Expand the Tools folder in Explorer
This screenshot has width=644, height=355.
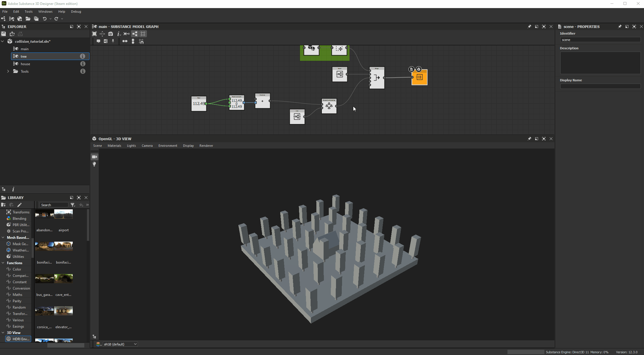[x=8, y=71]
